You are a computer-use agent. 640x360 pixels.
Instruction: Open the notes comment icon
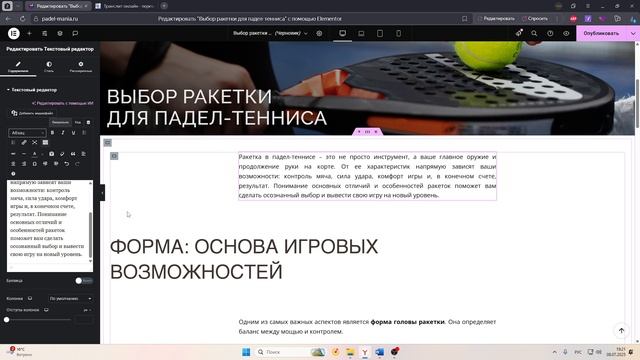75,33
